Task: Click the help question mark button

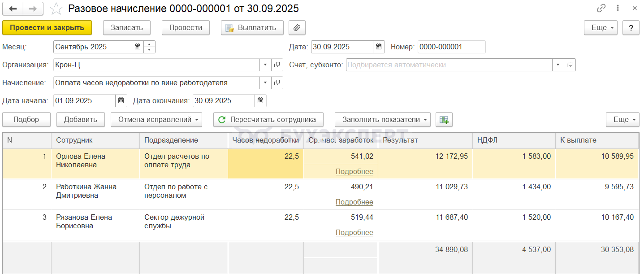Action: pyautogui.click(x=631, y=27)
